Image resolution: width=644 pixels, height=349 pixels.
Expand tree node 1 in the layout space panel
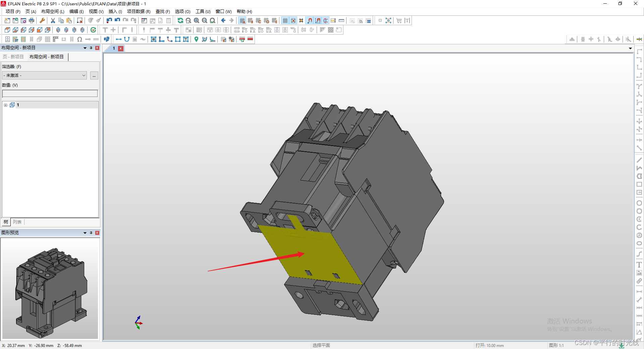point(5,105)
